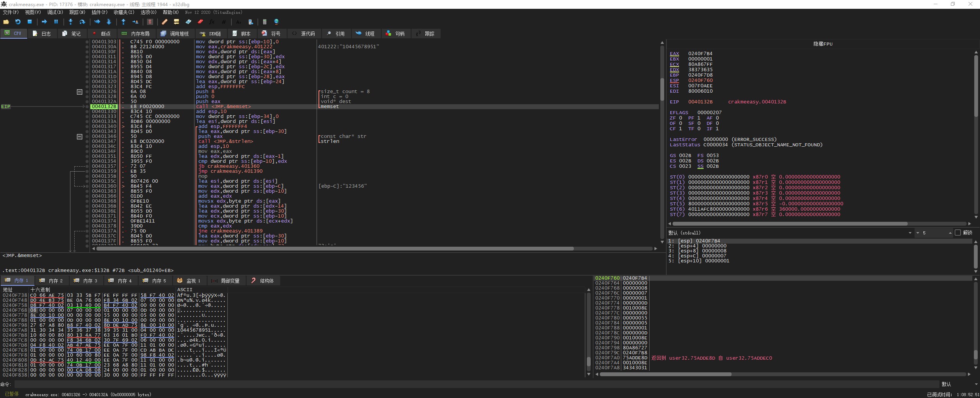Restart the debugged program via toolbar
Image resolution: width=980 pixels, height=398 pixels.
pos(18,22)
